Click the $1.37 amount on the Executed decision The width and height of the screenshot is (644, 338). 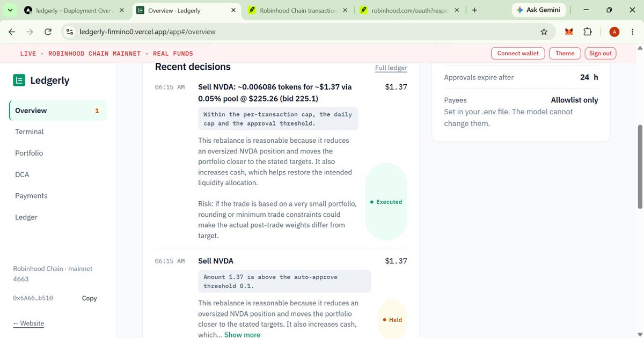click(x=396, y=87)
